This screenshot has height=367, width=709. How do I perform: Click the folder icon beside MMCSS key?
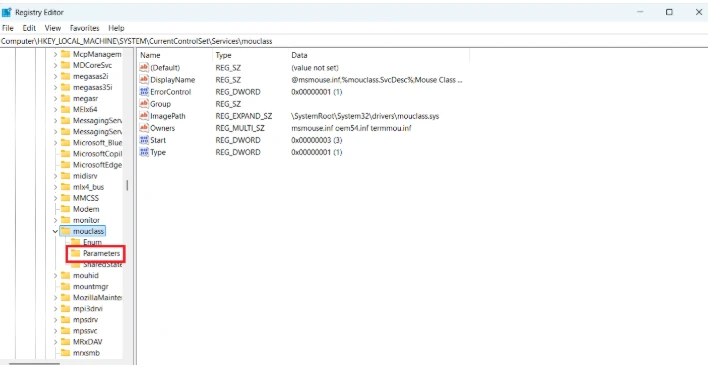pyautogui.click(x=66, y=198)
